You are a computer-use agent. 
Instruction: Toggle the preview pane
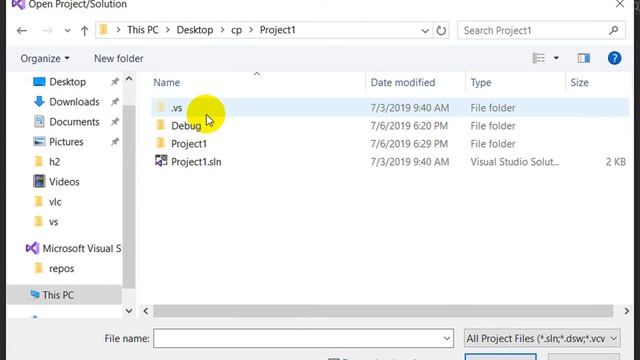point(584,58)
